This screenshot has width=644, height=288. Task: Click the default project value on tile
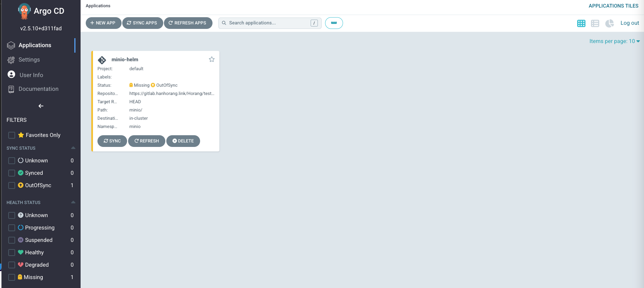click(x=136, y=69)
